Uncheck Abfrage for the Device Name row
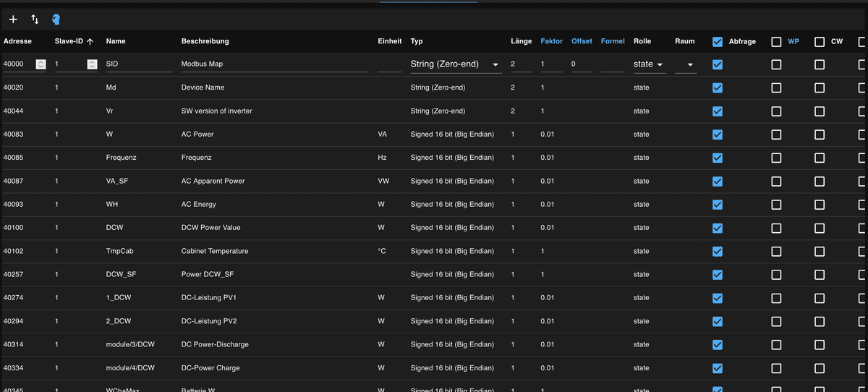Screen dimensions: 868x392 coord(717,88)
